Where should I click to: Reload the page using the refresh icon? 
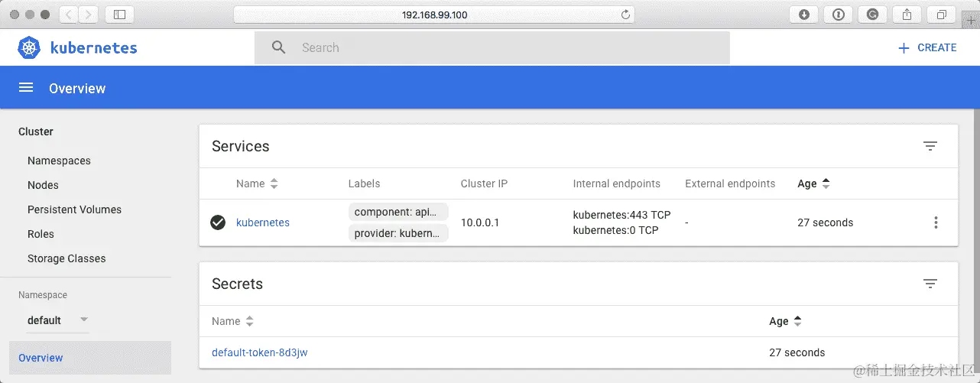pyautogui.click(x=625, y=15)
